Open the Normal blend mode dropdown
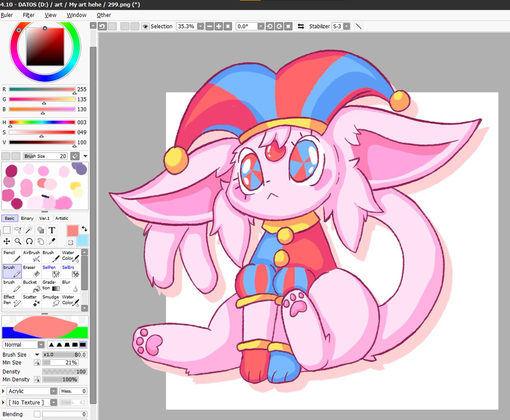The height and width of the screenshot is (420, 510). (x=41, y=345)
